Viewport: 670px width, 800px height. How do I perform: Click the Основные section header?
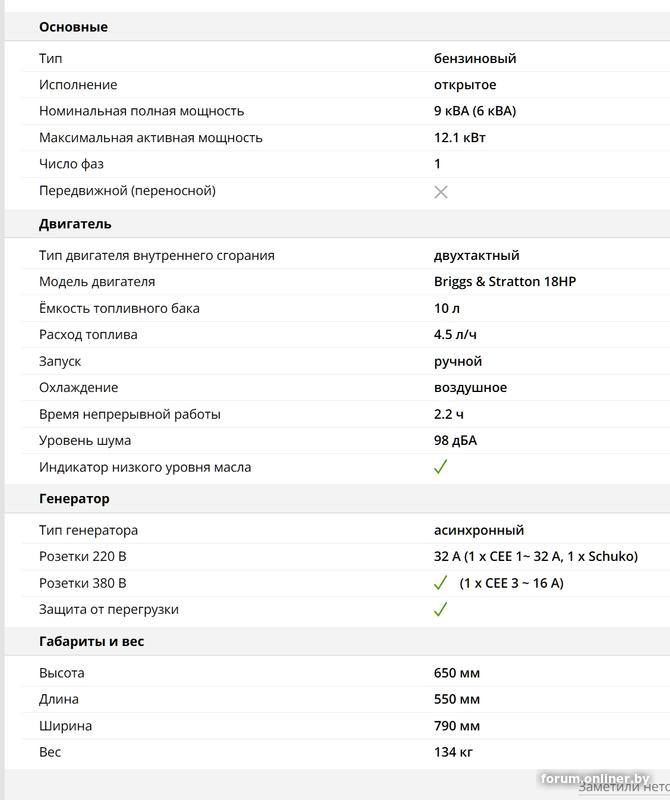(73, 27)
